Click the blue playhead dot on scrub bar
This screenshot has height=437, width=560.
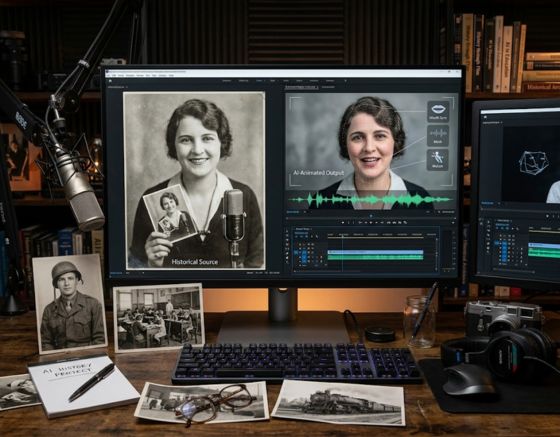pos(371,216)
